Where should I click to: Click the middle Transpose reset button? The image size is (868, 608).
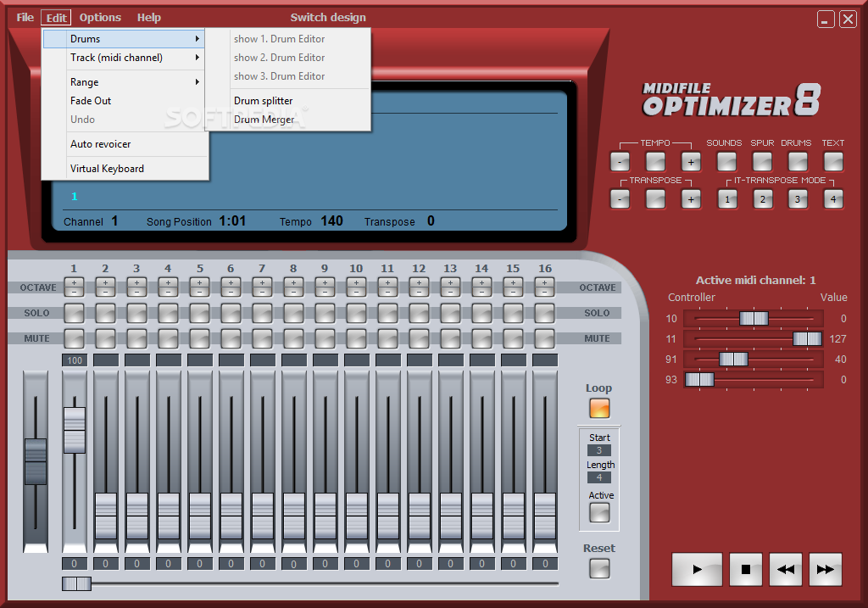655,198
